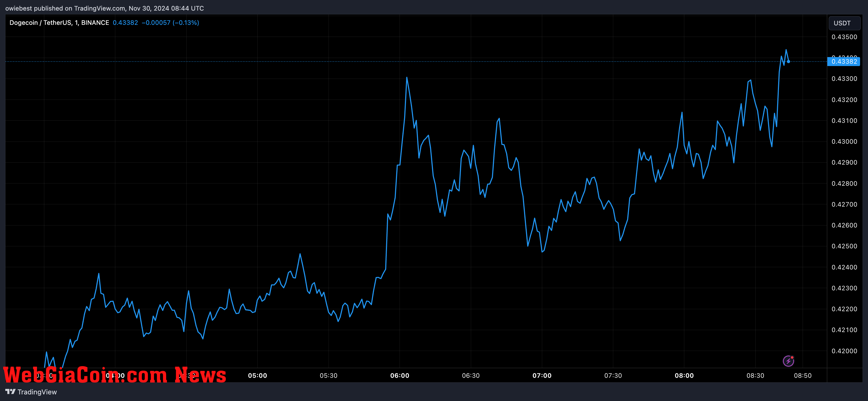This screenshot has height=401, width=868.
Task: Click the 07:00 time axis label
Action: 542,375
